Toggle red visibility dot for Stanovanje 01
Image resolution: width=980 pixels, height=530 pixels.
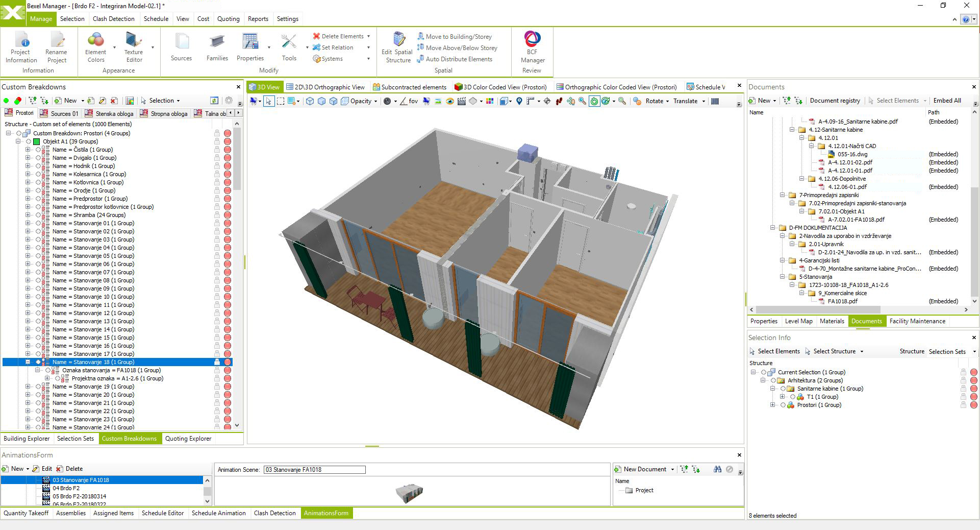pos(228,223)
